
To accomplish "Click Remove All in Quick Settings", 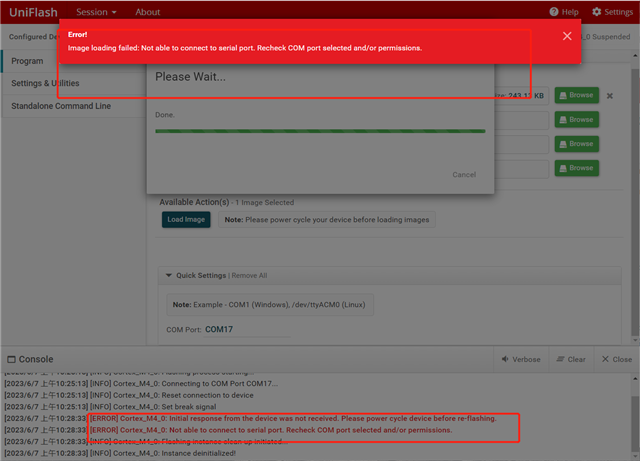I will (249, 276).
